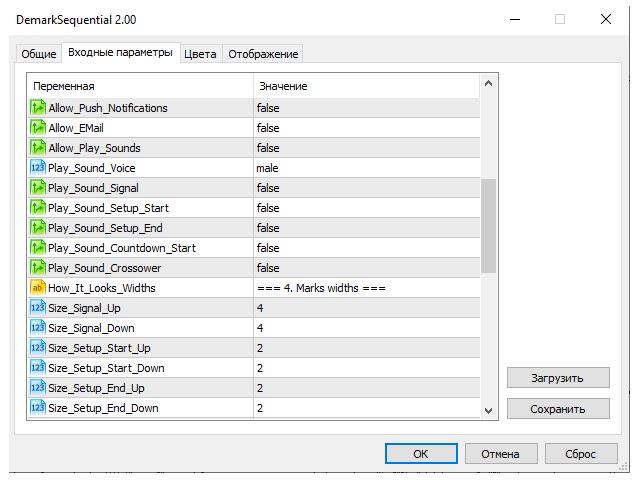Click the Значение column header

pyautogui.click(x=367, y=86)
